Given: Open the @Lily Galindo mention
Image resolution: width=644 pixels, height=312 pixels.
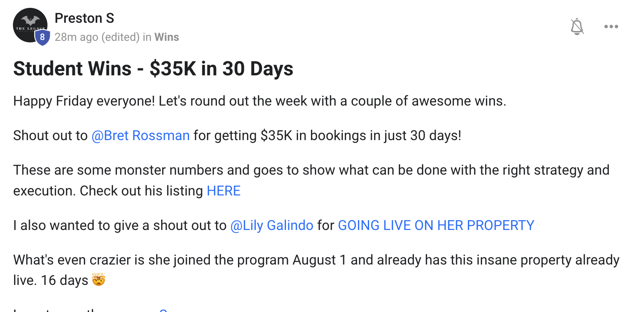Looking at the screenshot, I should 272,225.
